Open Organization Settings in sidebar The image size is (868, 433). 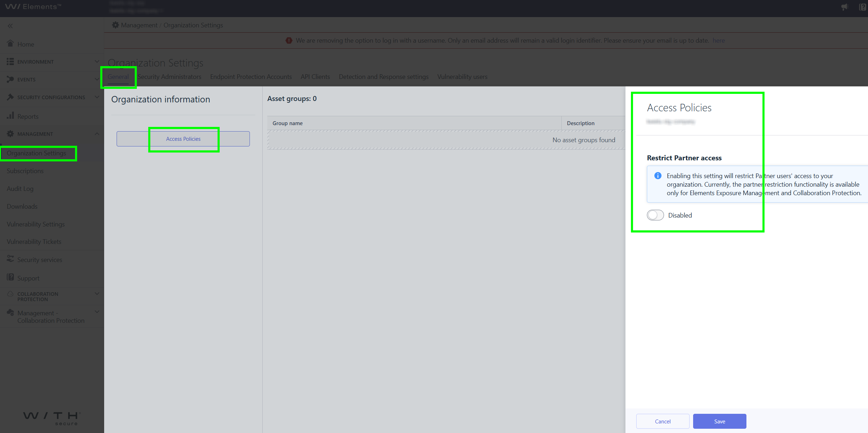[36, 153]
